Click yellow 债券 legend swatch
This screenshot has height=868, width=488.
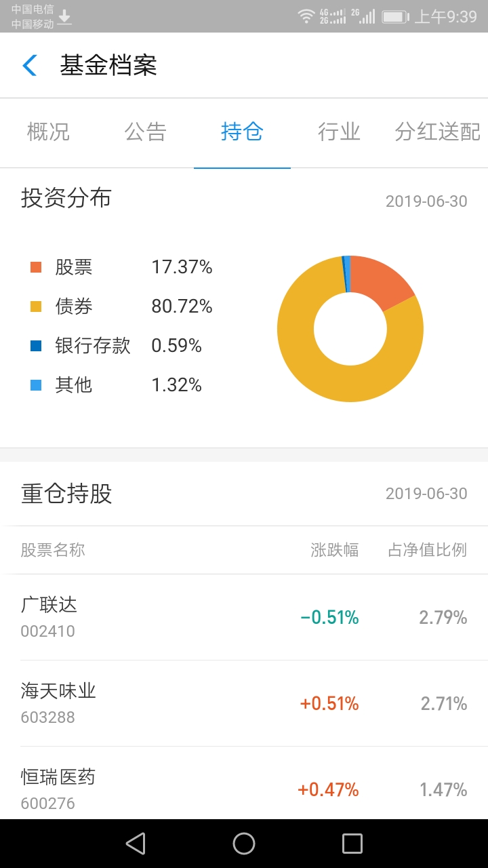click(36, 307)
